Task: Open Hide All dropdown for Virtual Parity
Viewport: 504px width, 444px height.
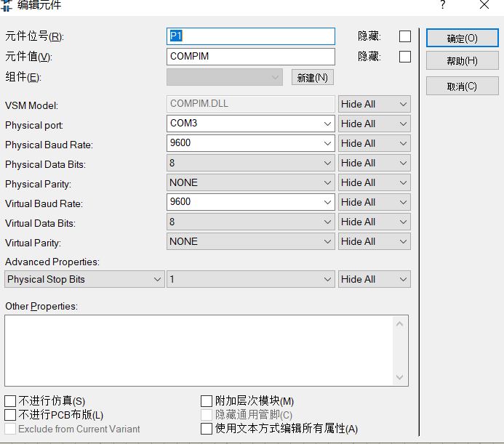Action: [x=374, y=241]
